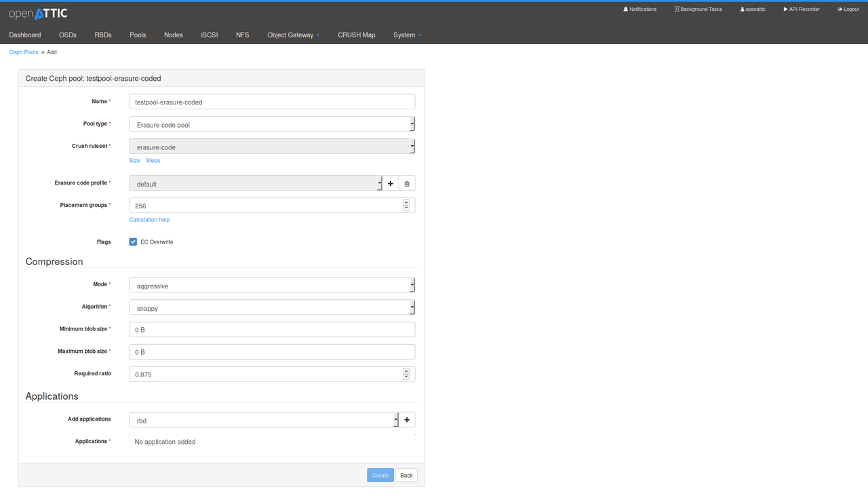Screen dimensions: 868x496
Task: Click the 'No application added' text
Action: (165, 442)
